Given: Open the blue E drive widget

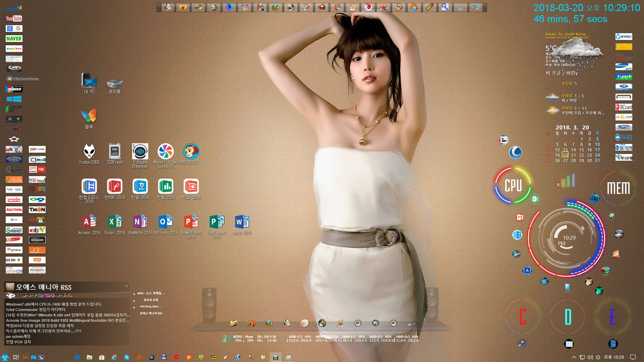Looking at the screenshot, I should (x=613, y=316).
